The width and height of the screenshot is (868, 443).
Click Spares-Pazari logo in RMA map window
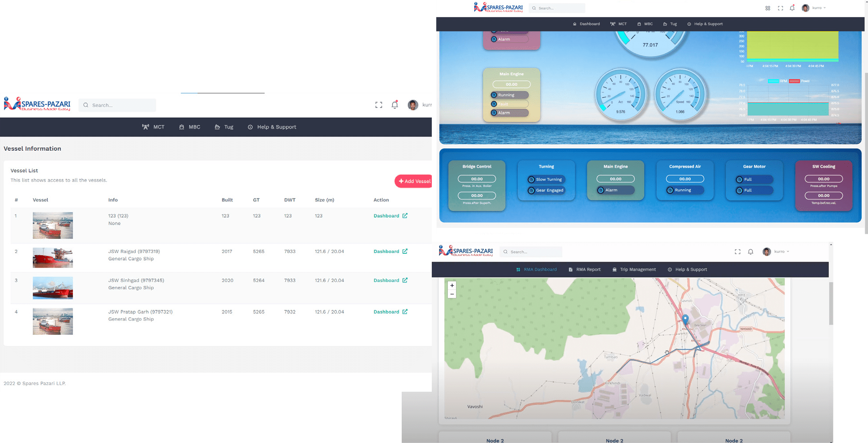tap(466, 251)
